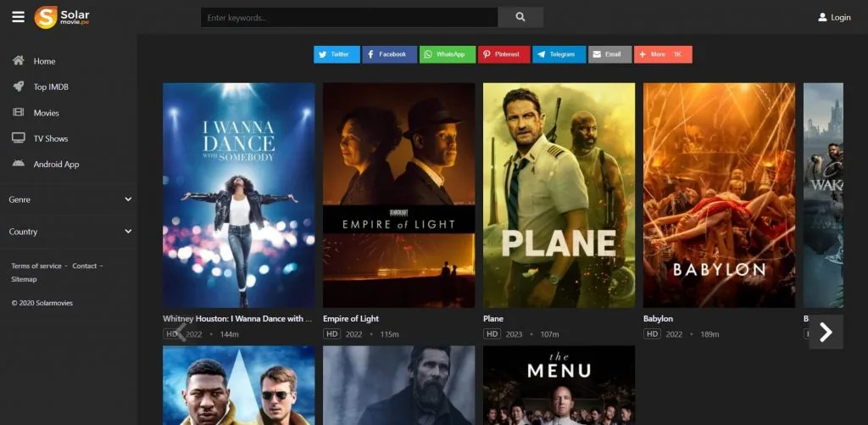Share via Twitter button
This screenshot has width=868, height=425.
coord(337,54)
